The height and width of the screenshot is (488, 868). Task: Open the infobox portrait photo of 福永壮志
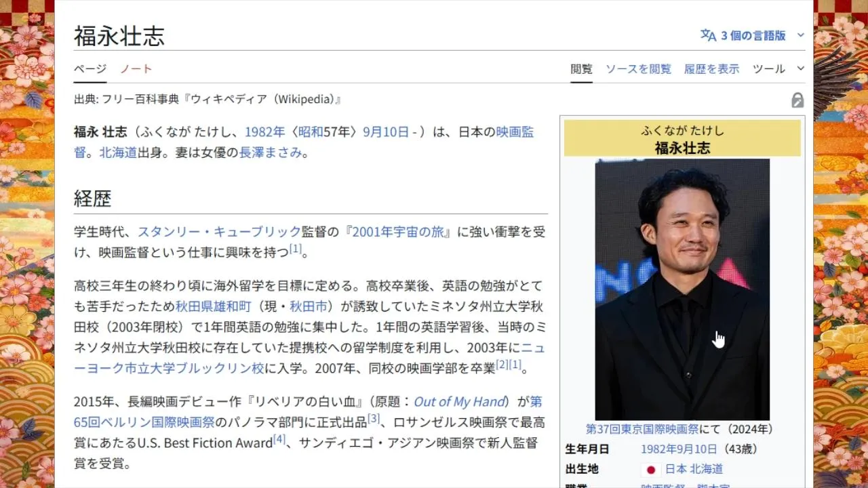[682, 289]
